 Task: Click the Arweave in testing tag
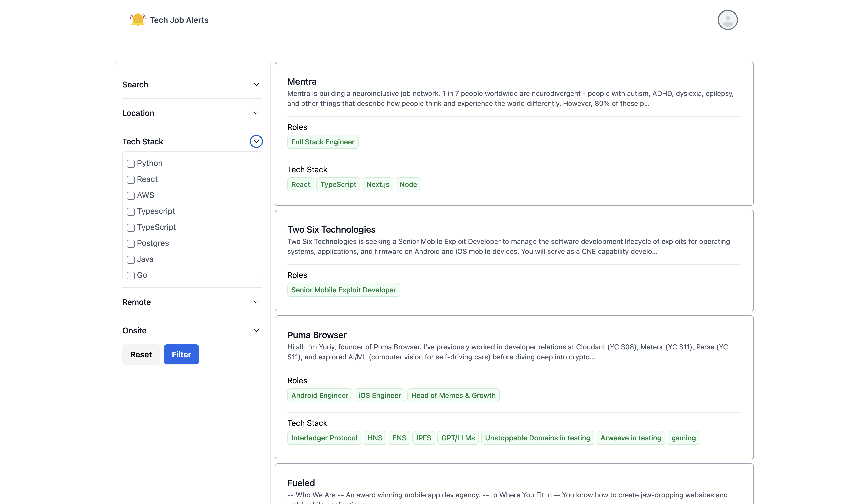pyautogui.click(x=631, y=438)
